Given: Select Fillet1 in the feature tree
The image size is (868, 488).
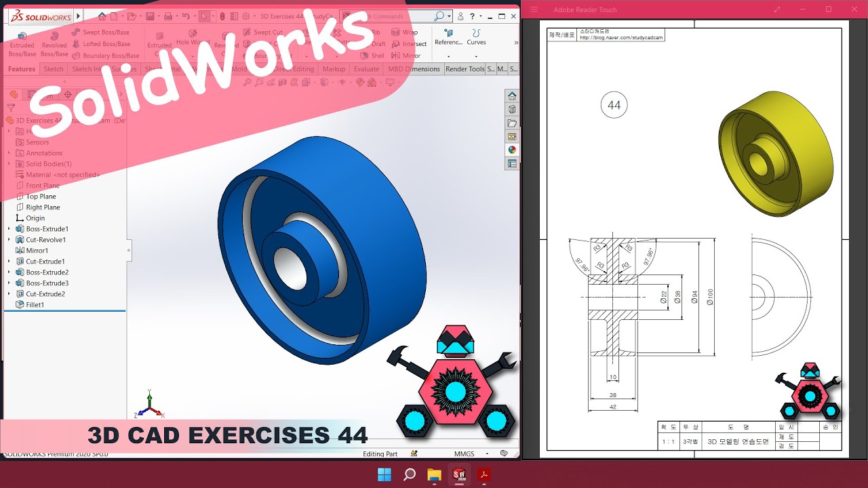Looking at the screenshot, I should (x=30, y=305).
